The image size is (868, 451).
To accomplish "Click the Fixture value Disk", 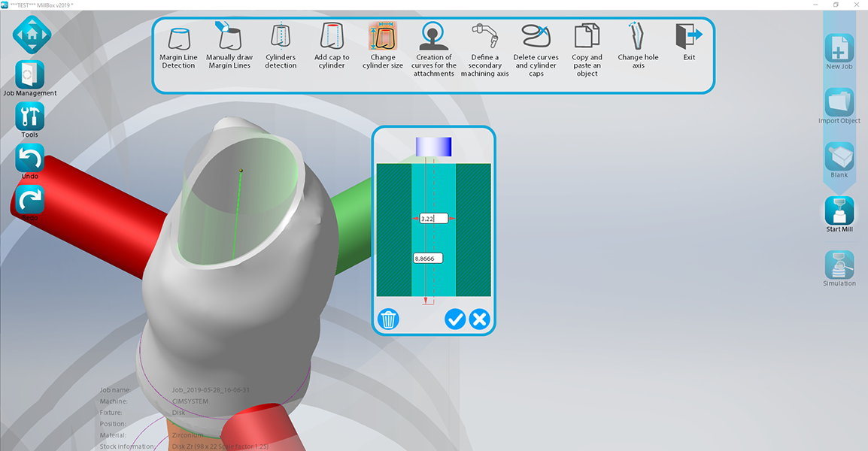I will coord(178,413).
